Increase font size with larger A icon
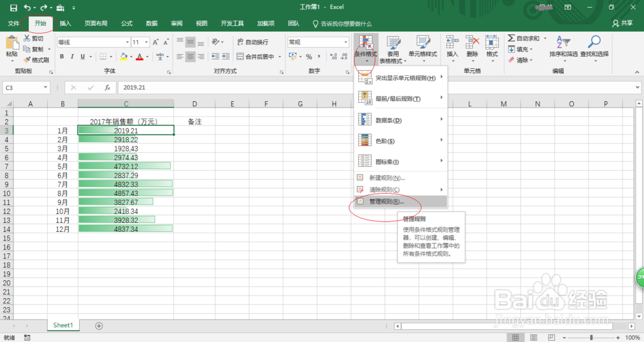 tap(156, 42)
